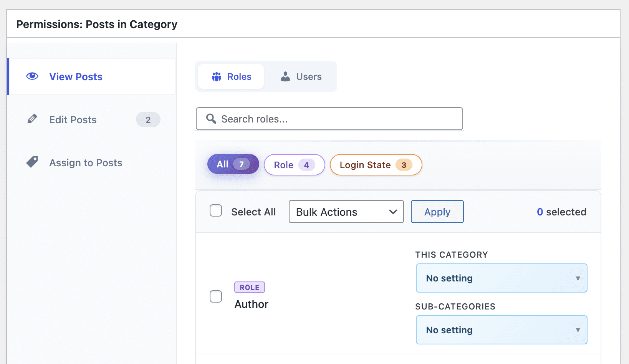
Task: Click the purple ROLE badge above Author
Action: click(x=249, y=287)
